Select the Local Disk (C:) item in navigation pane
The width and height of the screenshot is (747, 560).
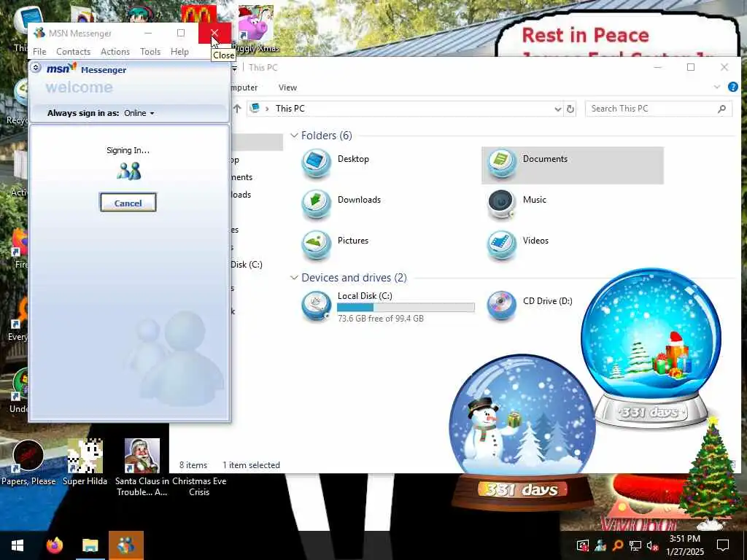pos(247,264)
